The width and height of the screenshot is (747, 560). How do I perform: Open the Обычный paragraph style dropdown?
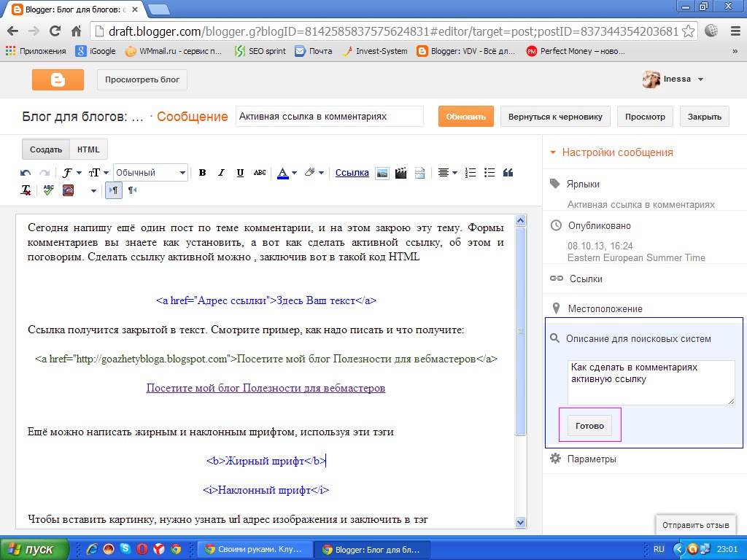[150, 172]
